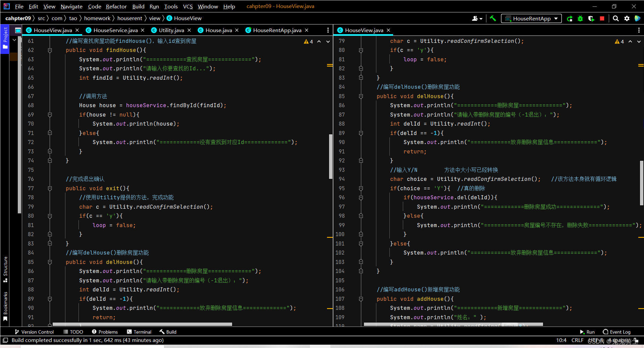
Task: Open the Build menu
Action: (x=138, y=6)
